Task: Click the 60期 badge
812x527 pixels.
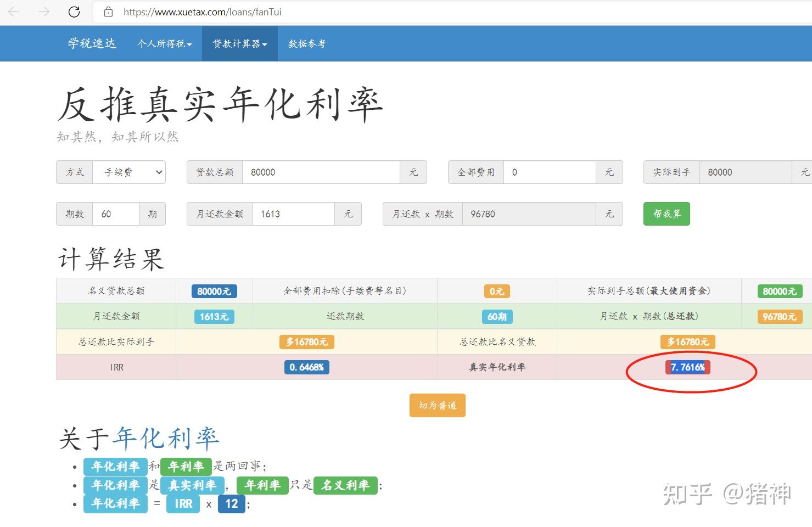Action: pyautogui.click(x=497, y=317)
